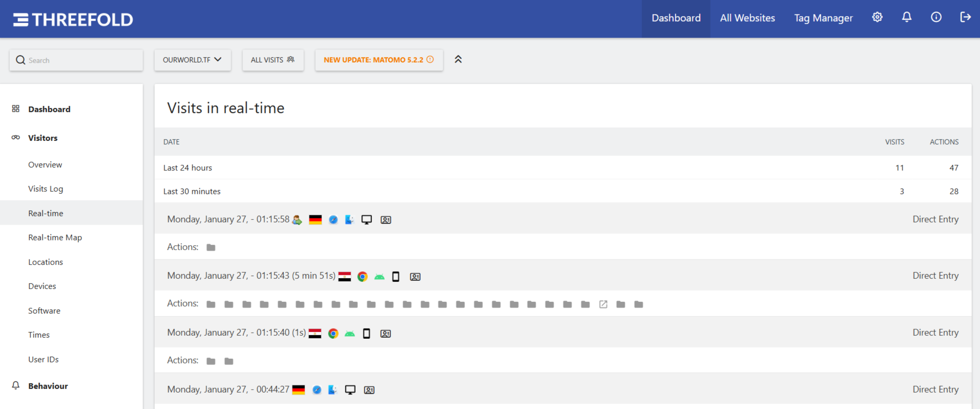This screenshot has height=409, width=980.
Task: Click the Chrome browser icon on the 01:15:43 visit
Action: (362, 277)
